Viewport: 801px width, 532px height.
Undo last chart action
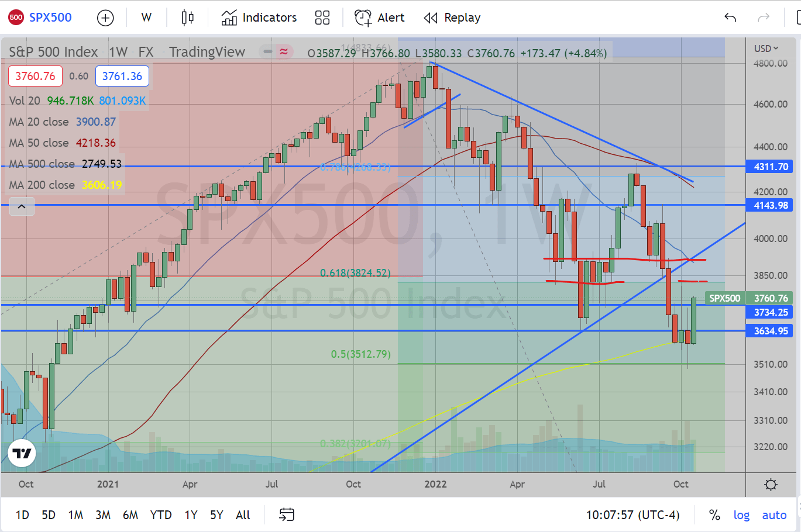[x=730, y=18]
